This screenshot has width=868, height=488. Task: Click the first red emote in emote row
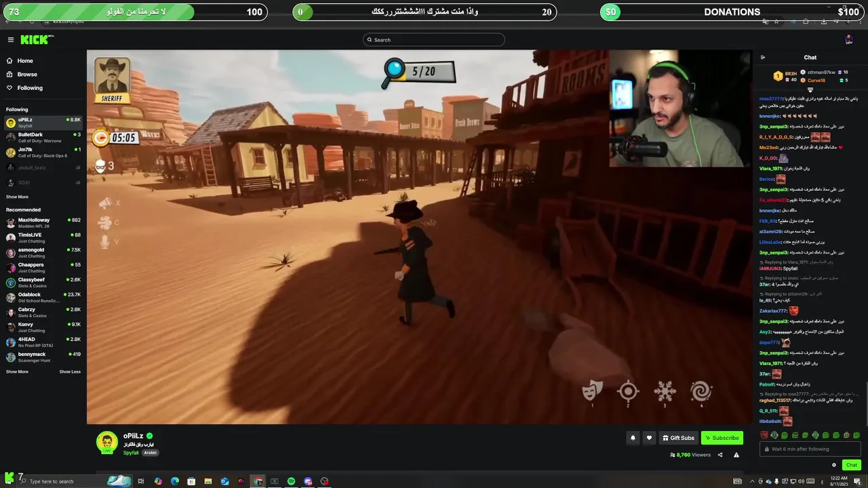764,435
